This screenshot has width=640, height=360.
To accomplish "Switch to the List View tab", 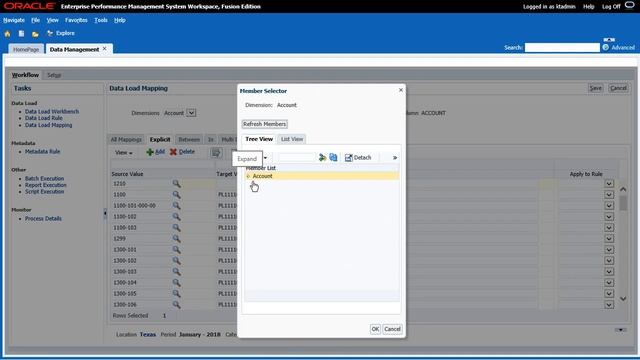I will [292, 139].
